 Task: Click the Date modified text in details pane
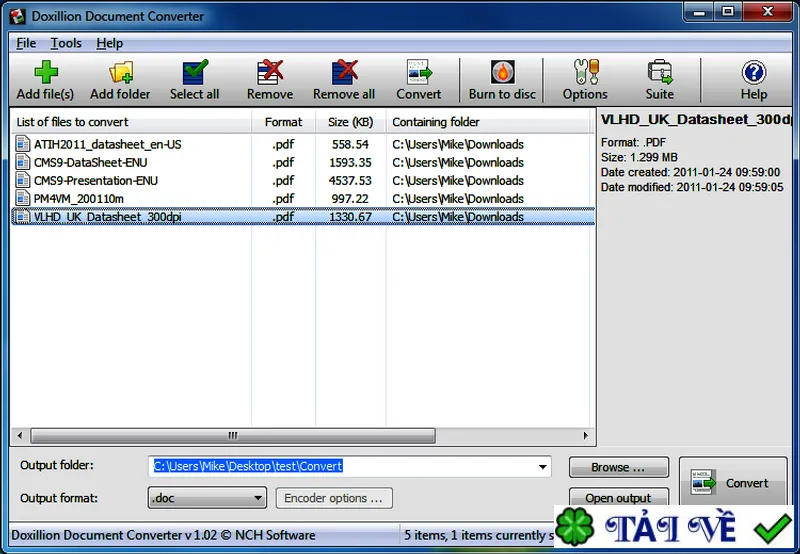(x=692, y=187)
